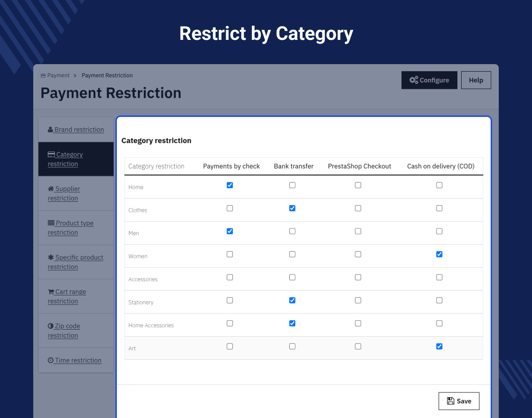Select the Art category row label
532x418 pixels.
click(132, 349)
